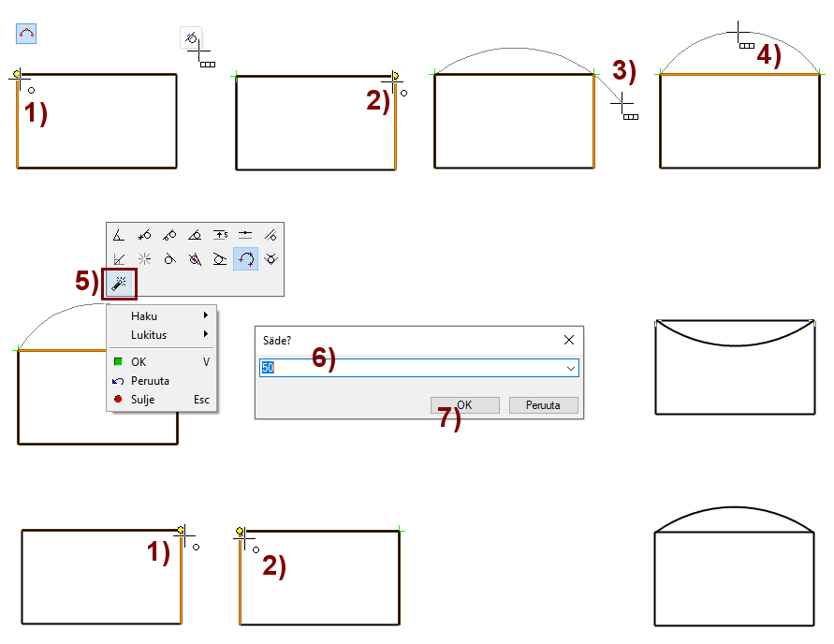Image resolution: width=834 pixels, height=644 pixels.
Task: Choose Sulje in the context menu
Action: 162,400
